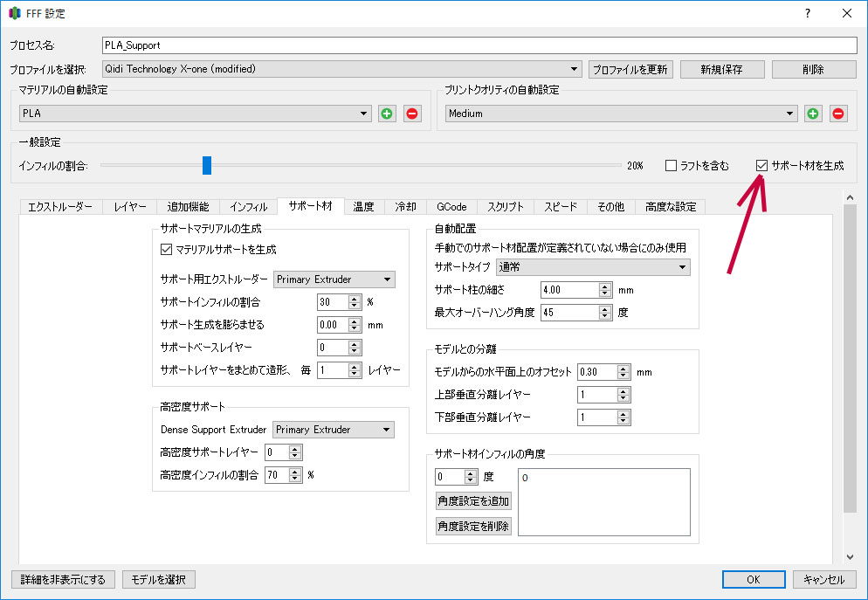Increase サポートインフィルの割合 with up arrow
Image resolution: width=868 pixels, height=600 pixels.
point(354,297)
